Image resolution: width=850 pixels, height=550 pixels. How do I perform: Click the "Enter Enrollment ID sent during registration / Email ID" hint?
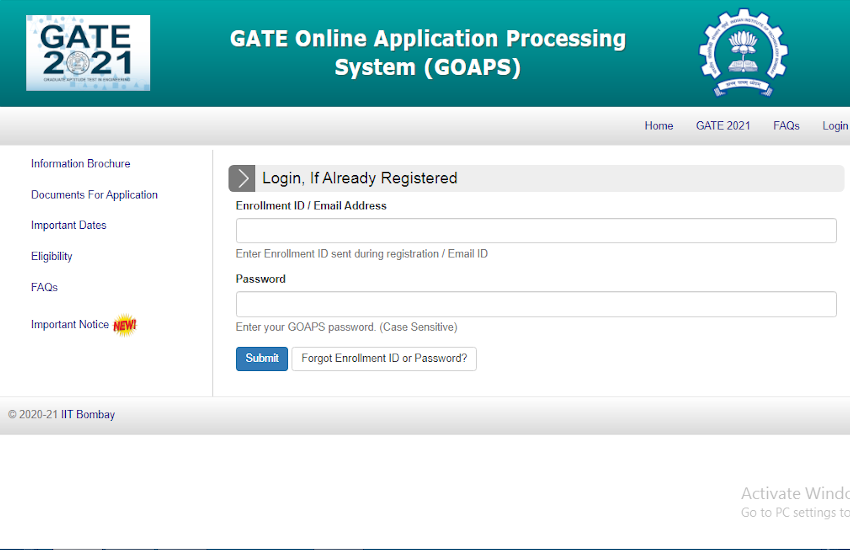coord(362,254)
